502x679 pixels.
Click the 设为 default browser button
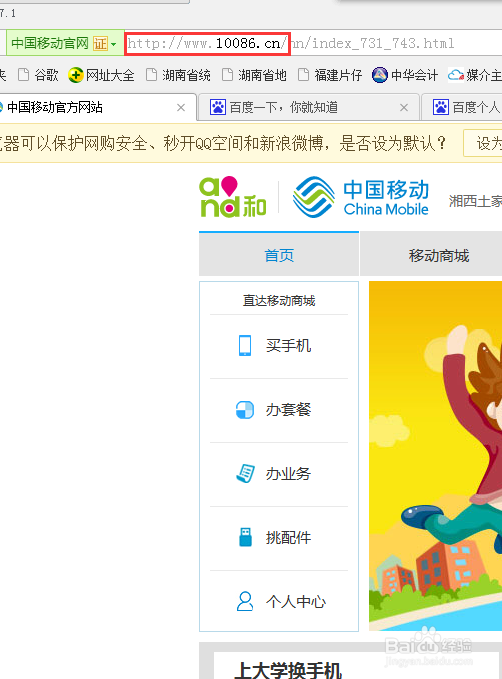(x=483, y=143)
